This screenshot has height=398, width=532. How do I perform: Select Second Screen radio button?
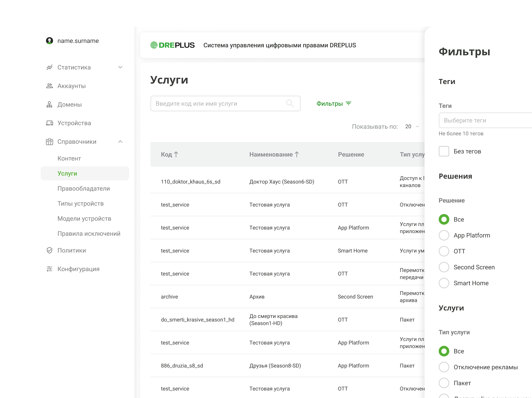[444, 267]
